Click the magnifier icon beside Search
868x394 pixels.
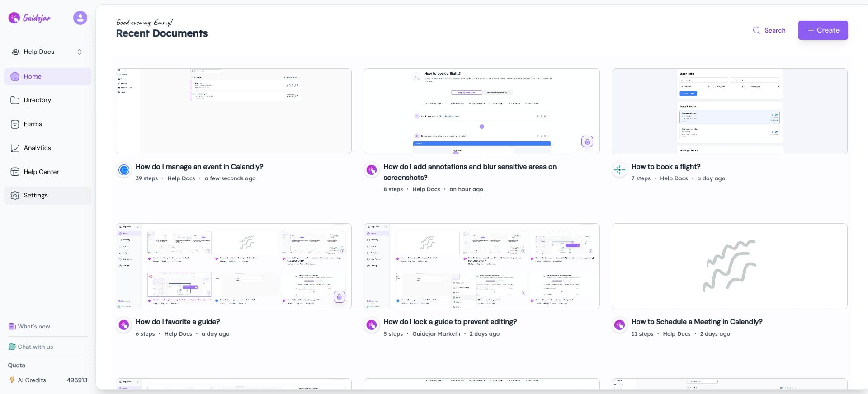point(756,30)
